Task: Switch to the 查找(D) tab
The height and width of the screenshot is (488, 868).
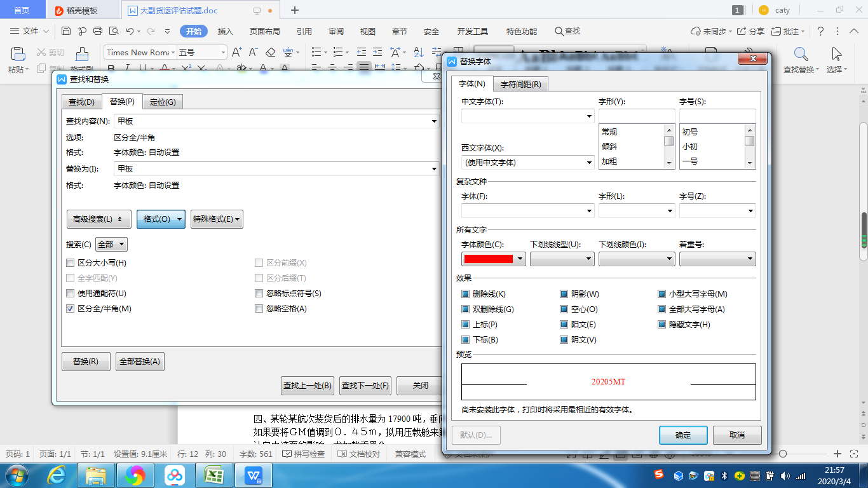Action: [82, 102]
